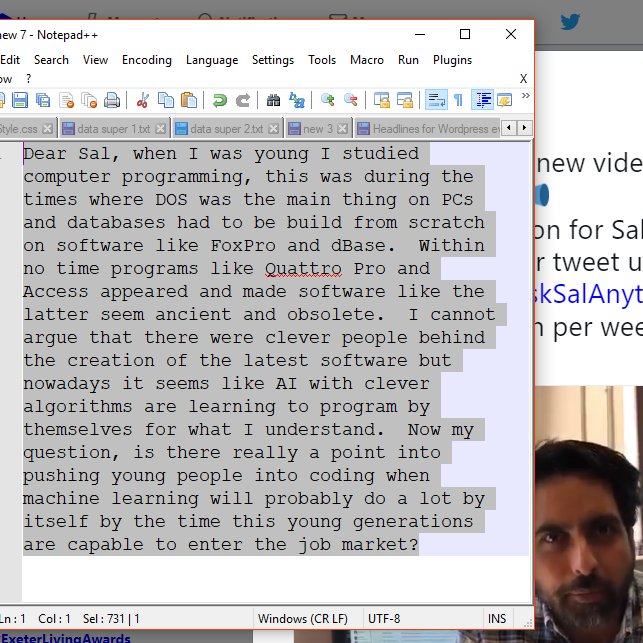Viewport: 643px width, 643px height.
Task: Click the window resize grip corner
Action: tap(528, 623)
